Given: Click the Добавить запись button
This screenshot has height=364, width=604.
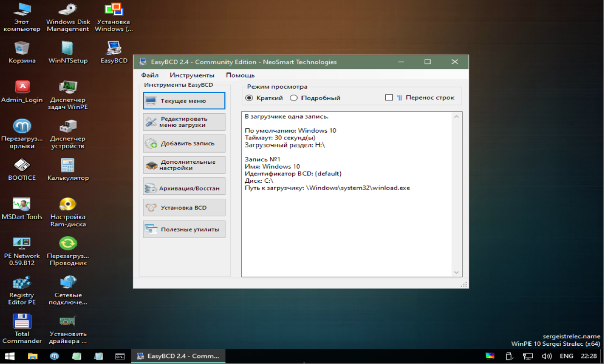Looking at the screenshot, I should click(x=184, y=143).
